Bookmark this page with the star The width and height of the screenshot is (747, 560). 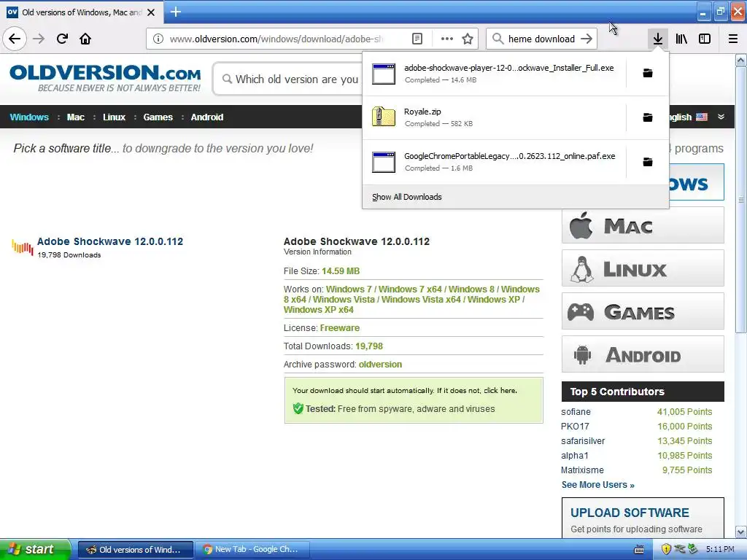tap(468, 39)
